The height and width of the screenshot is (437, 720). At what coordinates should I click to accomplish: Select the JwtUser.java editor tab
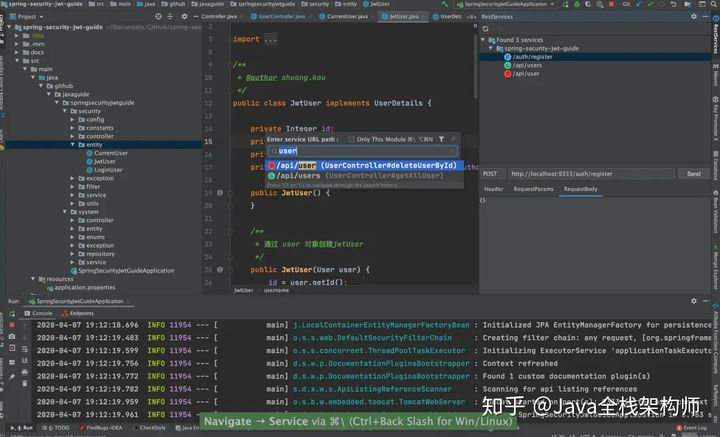click(401, 17)
